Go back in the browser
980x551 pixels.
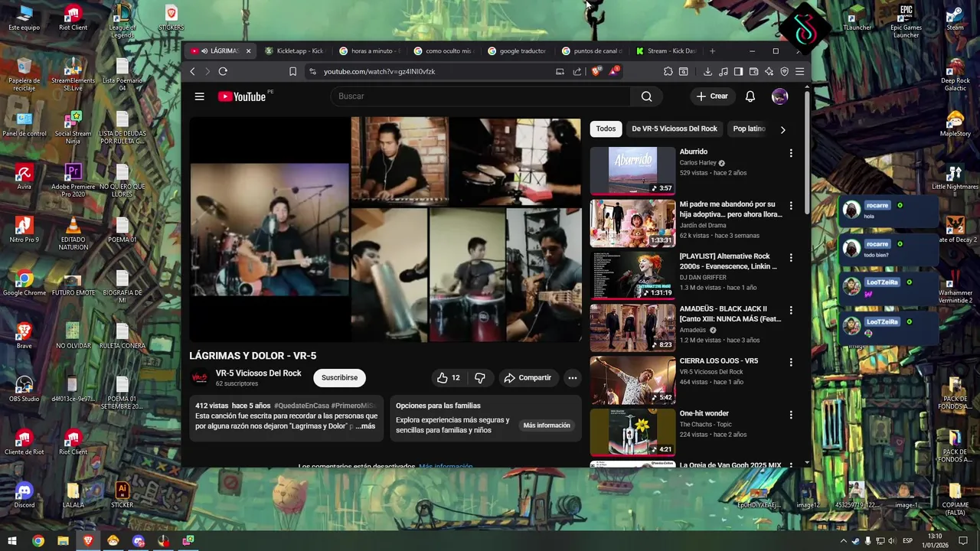click(193, 71)
